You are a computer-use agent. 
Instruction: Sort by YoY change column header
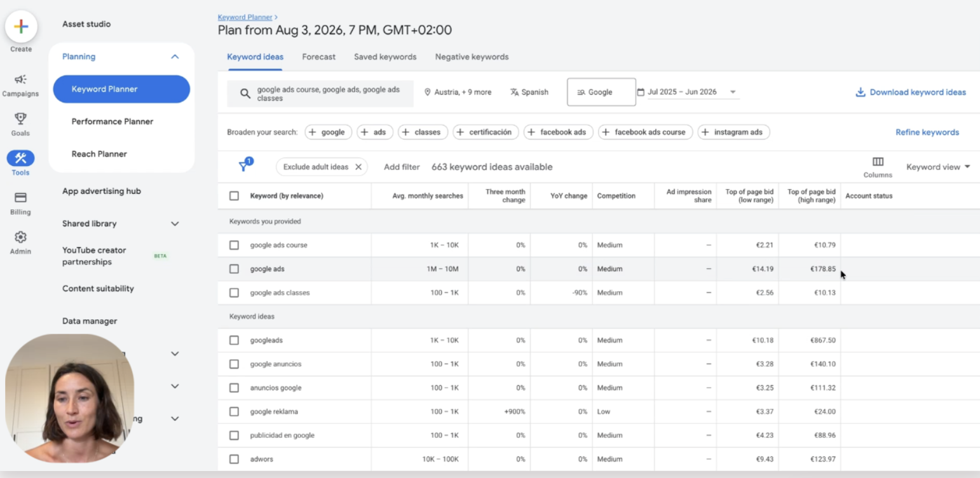569,196
